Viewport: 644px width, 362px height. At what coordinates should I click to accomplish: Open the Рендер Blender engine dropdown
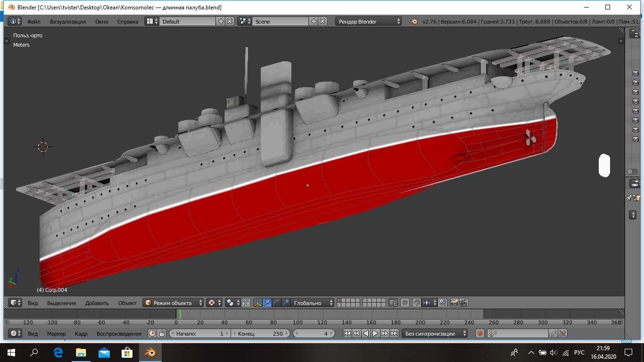click(369, 22)
